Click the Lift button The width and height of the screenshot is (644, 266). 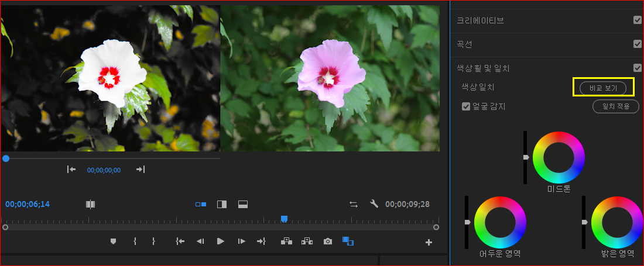pyautogui.click(x=286, y=241)
